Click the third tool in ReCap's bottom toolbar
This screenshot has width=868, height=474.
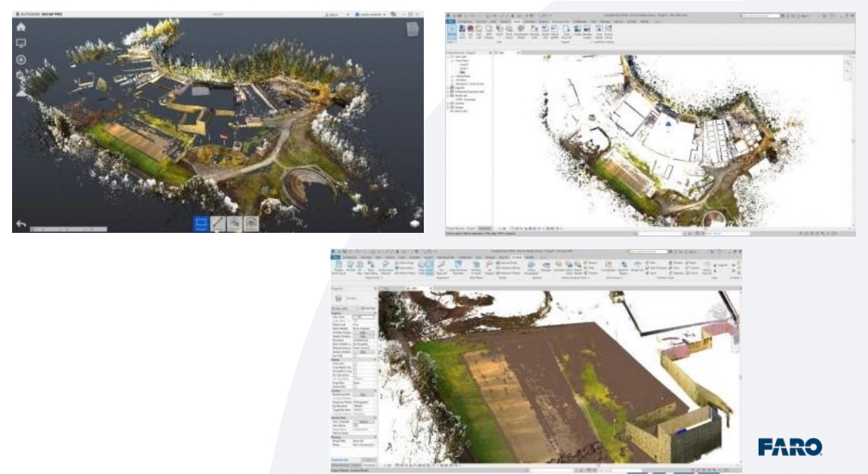coord(235,223)
